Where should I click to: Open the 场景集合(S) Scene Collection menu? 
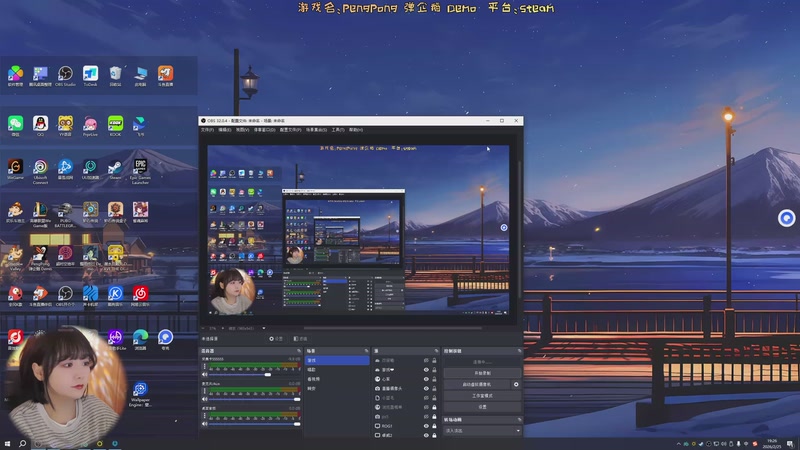316,130
